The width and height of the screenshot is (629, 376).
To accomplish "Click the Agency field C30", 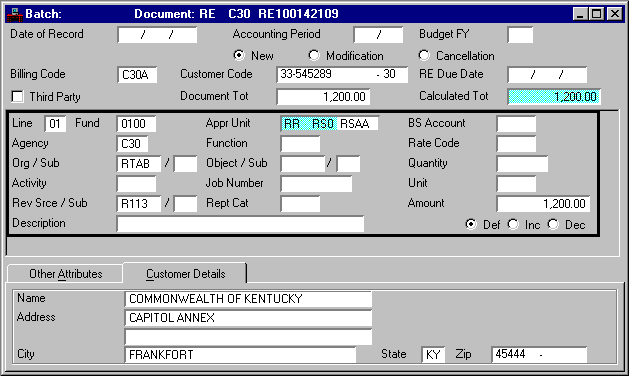I will click(x=132, y=144).
